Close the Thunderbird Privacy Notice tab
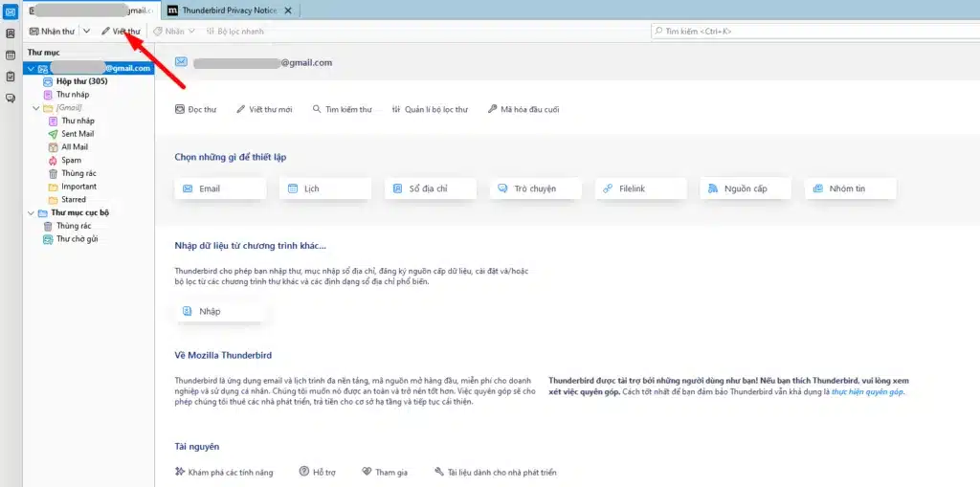Screen dimensions: 980x487 (287, 11)
